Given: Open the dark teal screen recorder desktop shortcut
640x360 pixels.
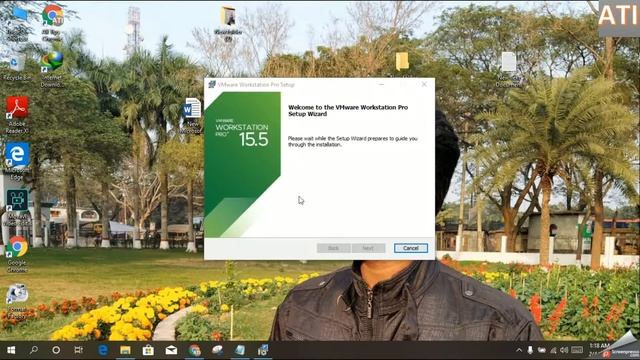Looking at the screenshot, I should (x=17, y=207).
